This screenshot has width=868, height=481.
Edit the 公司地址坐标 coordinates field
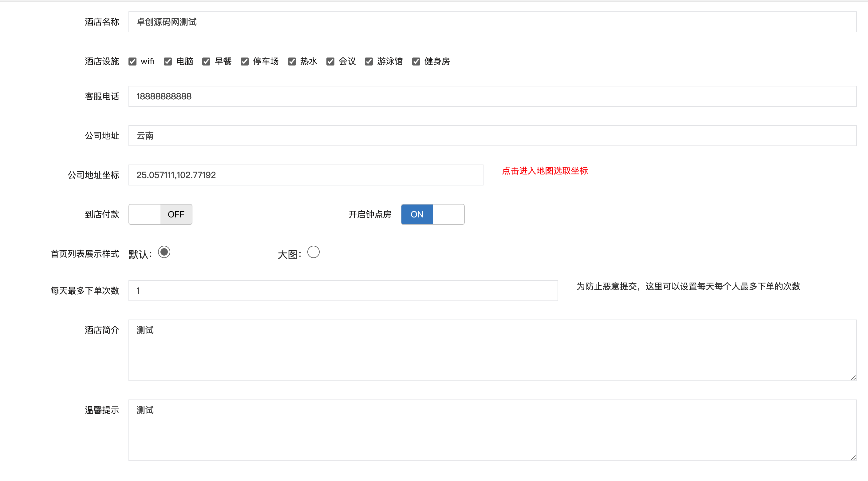[x=306, y=175]
